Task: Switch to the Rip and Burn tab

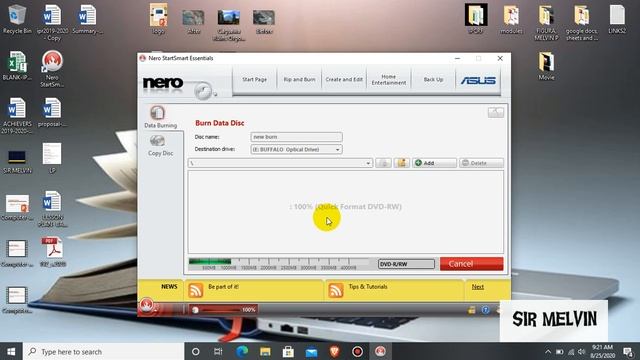Action: tap(299, 80)
